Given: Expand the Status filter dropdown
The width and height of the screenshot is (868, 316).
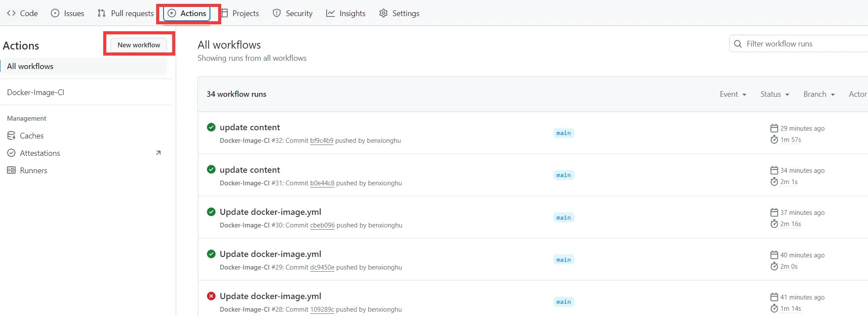Looking at the screenshot, I should point(775,94).
